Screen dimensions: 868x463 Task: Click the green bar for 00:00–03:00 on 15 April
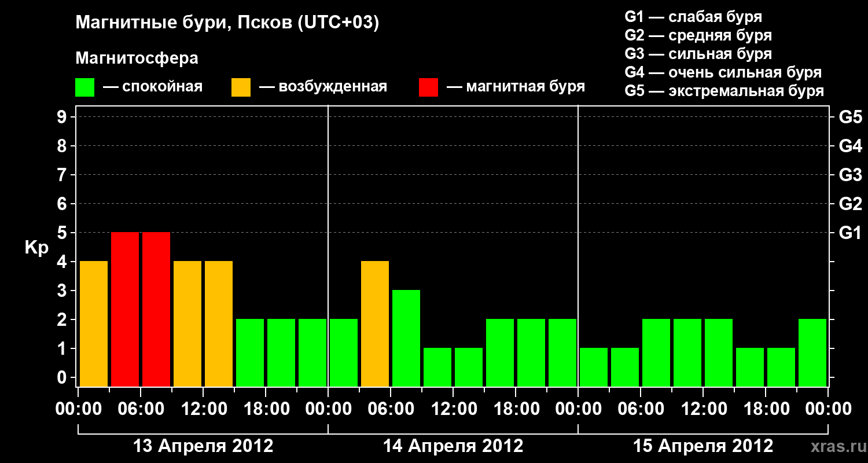(594, 367)
